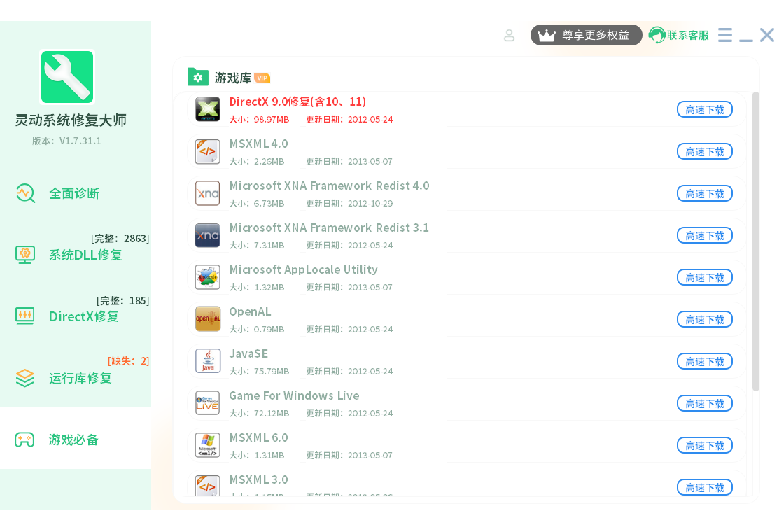The height and width of the screenshot is (532, 784).
Task: Download MSXML 6.0 with 高速下载
Action: [x=704, y=445]
